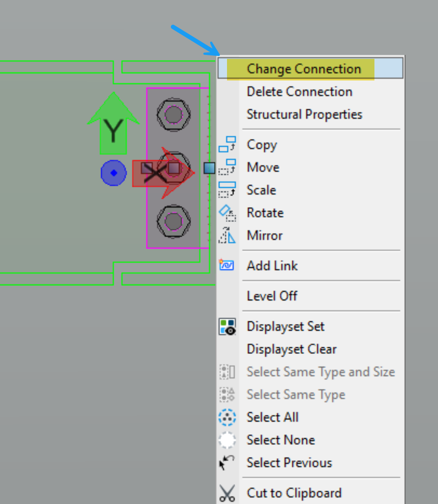Select Change Connection from context menu
This screenshot has width=438, height=504.
click(x=310, y=68)
